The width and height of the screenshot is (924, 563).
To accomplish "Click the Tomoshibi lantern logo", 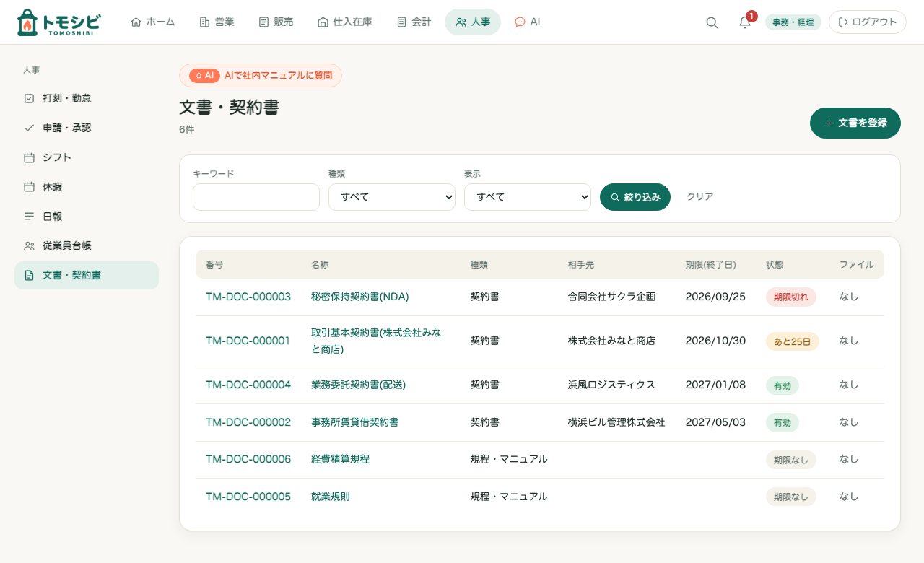I will point(58,22).
